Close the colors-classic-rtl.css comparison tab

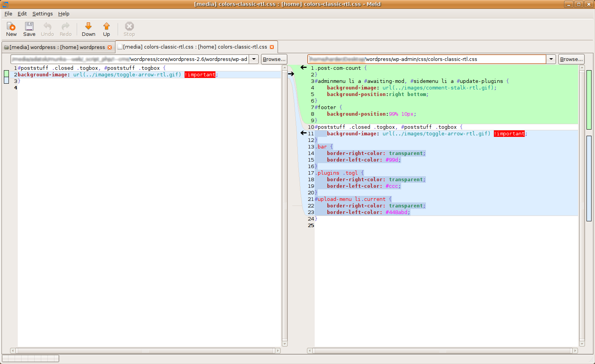[272, 47]
